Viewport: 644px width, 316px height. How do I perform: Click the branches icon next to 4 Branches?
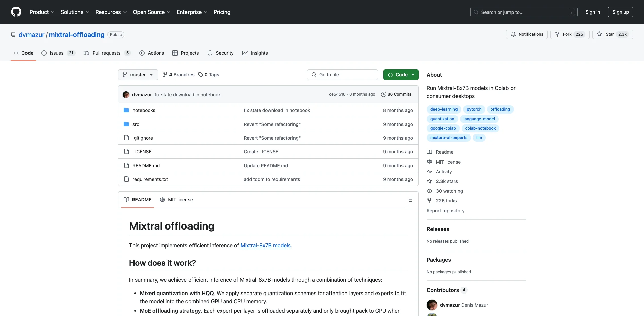click(x=165, y=75)
